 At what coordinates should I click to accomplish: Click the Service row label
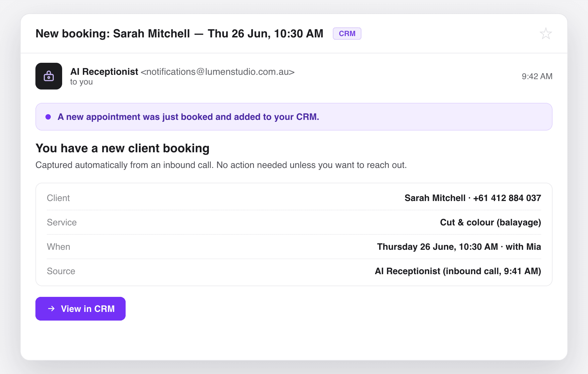61,222
